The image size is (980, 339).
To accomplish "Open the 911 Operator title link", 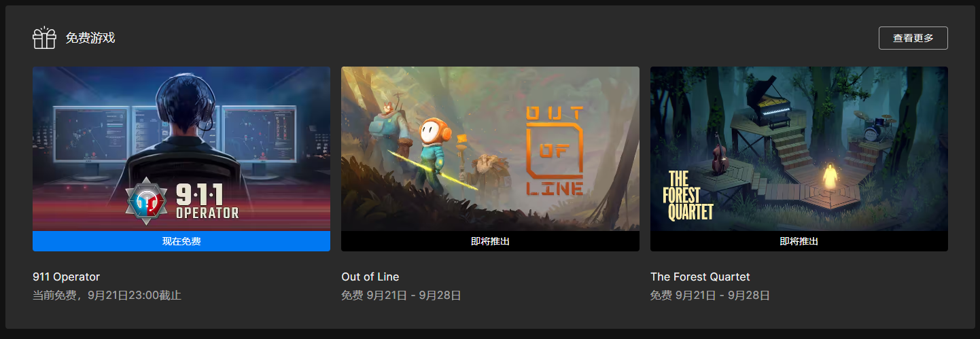I will coord(66,277).
